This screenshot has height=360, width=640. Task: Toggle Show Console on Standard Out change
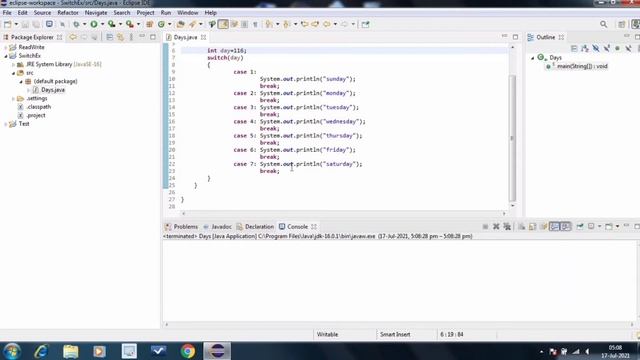point(554,227)
